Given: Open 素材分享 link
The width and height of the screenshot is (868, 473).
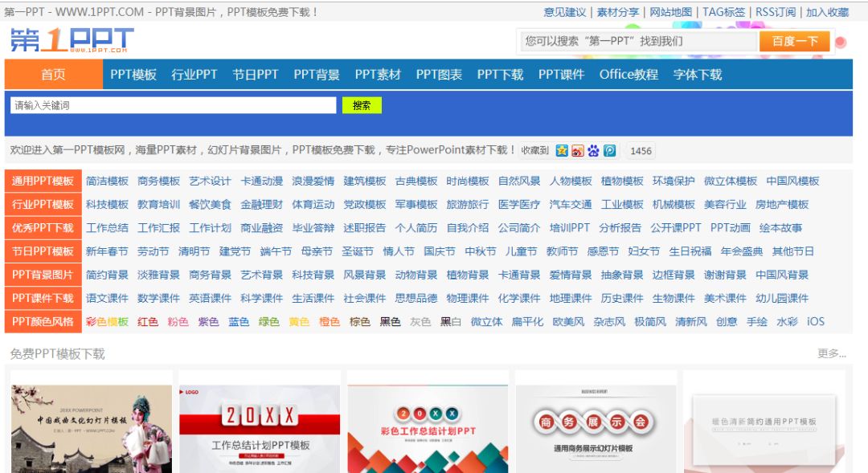Looking at the screenshot, I should (x=618, y=12).
